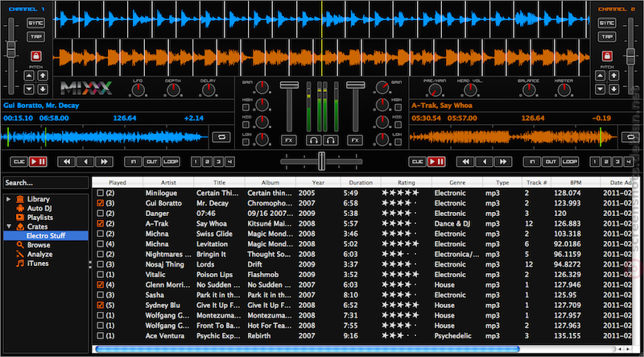Open Playlists in sidebar

coord(39,217)
